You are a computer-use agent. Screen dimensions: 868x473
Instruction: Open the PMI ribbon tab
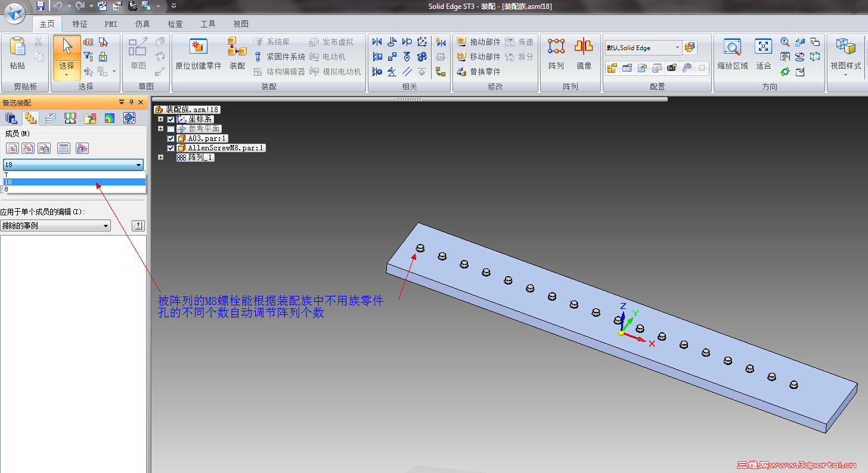pos(111,24)
